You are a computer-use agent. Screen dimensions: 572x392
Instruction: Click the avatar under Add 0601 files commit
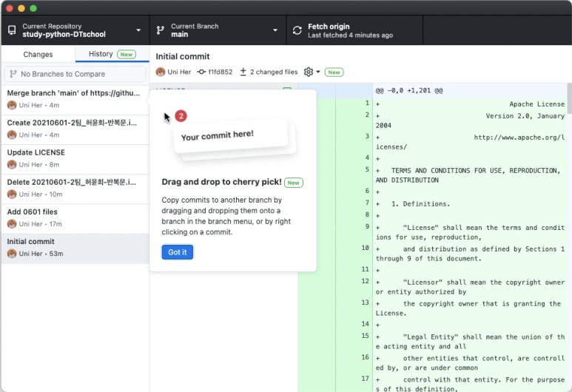click(x=12, y=224)
